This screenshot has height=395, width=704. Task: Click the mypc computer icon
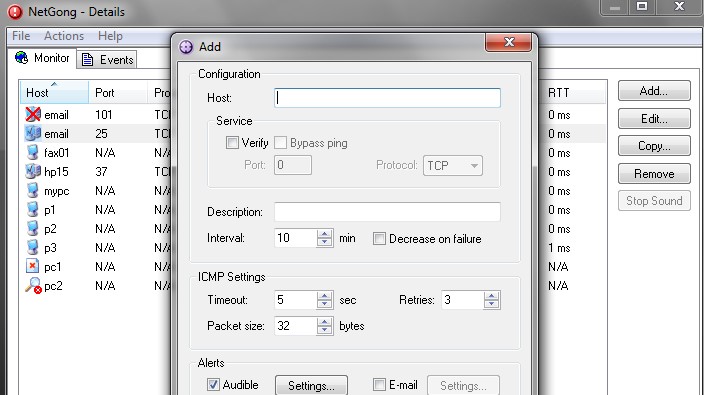point(32,190)
